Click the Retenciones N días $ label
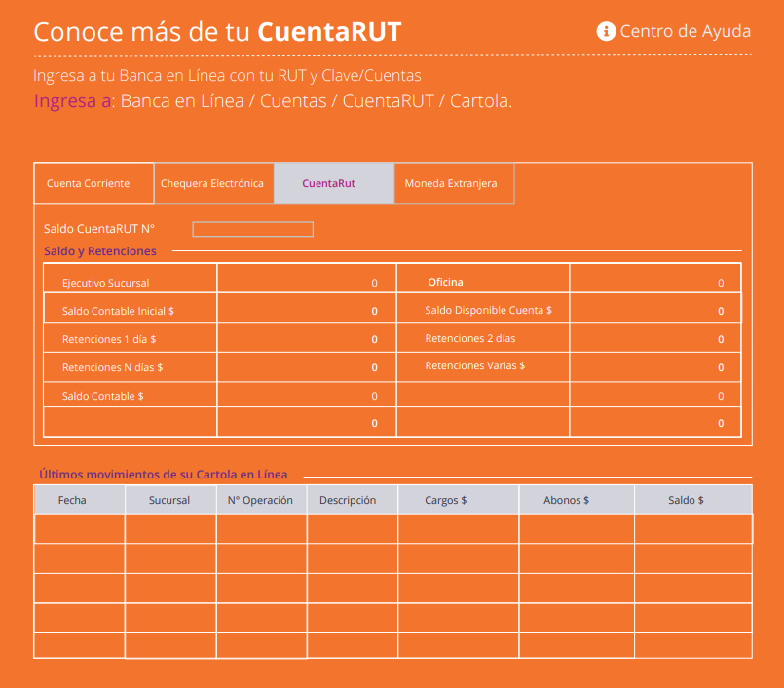Image resolution: width=784 pixels, height=688 pixels. point(113,367)
